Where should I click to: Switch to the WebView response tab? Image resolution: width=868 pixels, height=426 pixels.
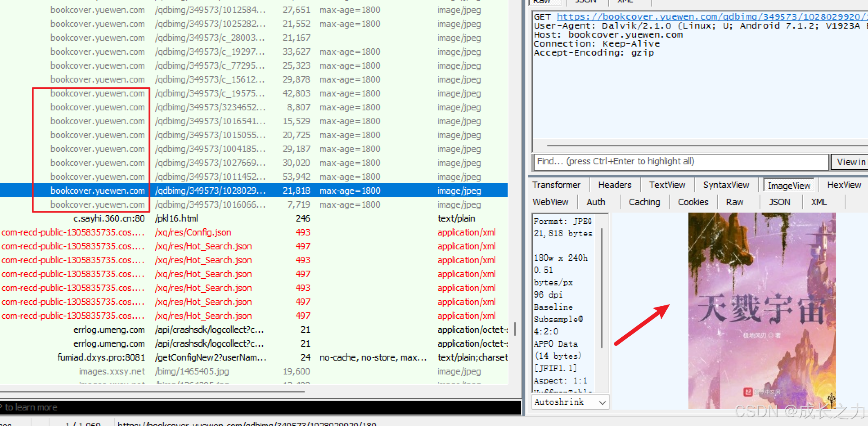point(550,202)
